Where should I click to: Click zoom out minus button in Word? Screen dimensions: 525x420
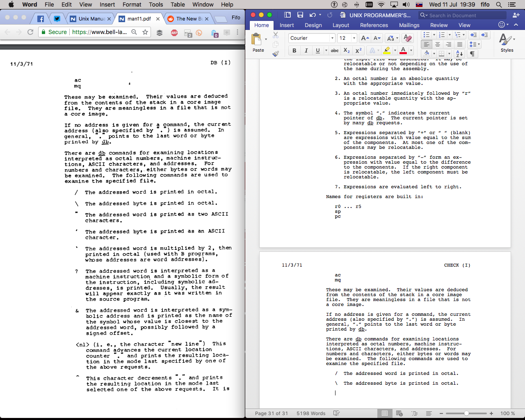click(441, 413)
